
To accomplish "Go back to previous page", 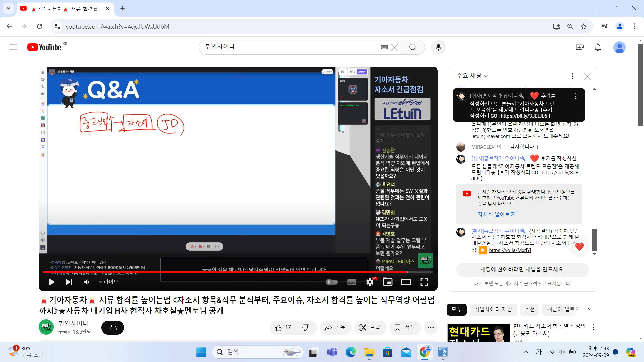I will pos(9,26).
